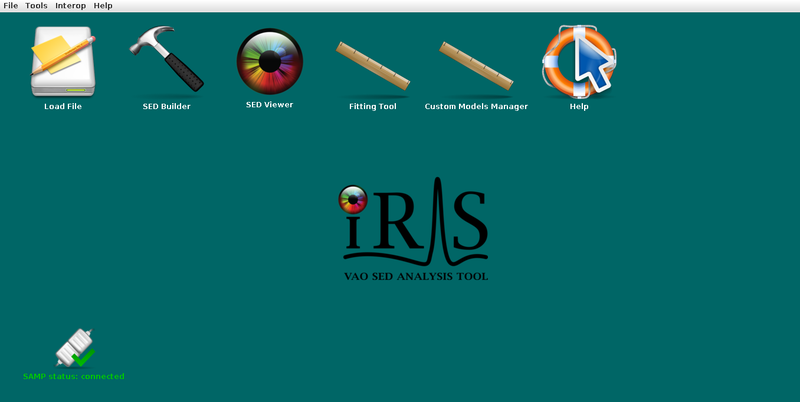Screen dimensions: 800x402
Task: Click the 'SED Viewer' label
Action: [x=269, y=105]
